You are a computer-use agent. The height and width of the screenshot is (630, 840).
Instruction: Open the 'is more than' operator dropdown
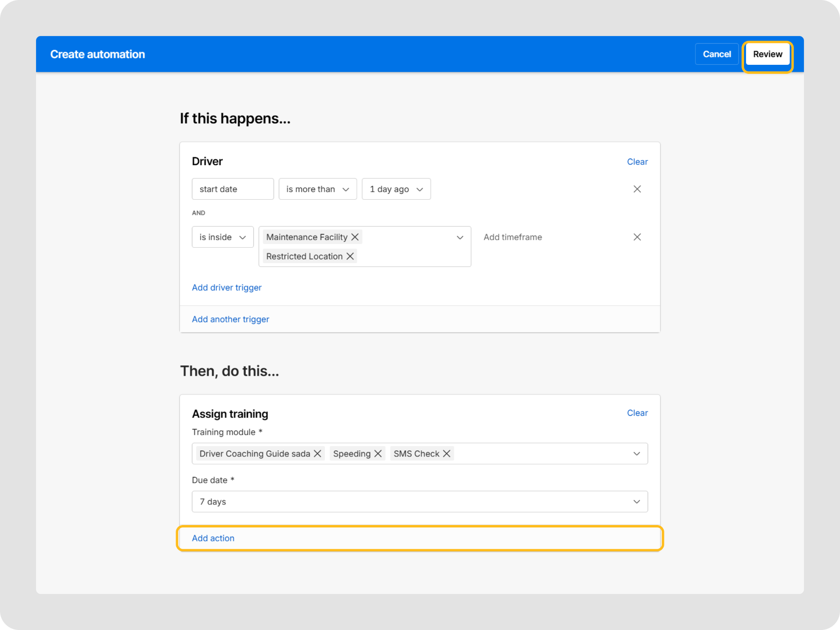[317, 189]
